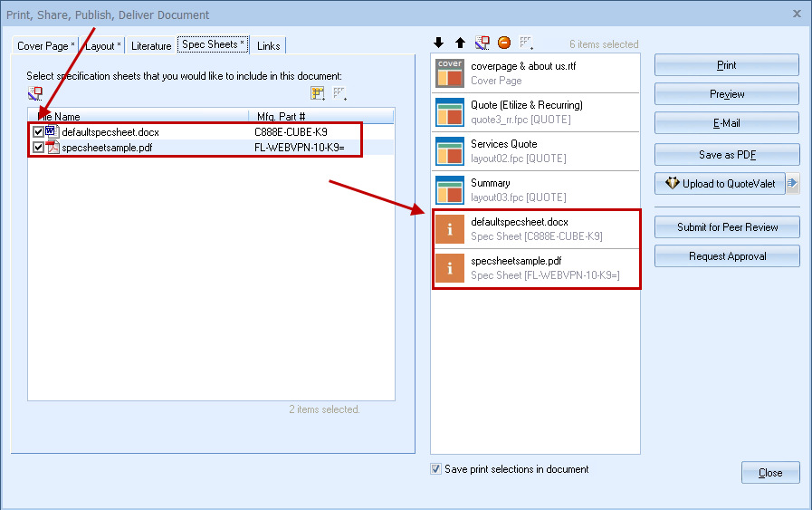Select Spec Sheet [FL-WEBVPN-10-K9=] entry in the document list
This screenshot has width=812, height=510.
[537, 268]
